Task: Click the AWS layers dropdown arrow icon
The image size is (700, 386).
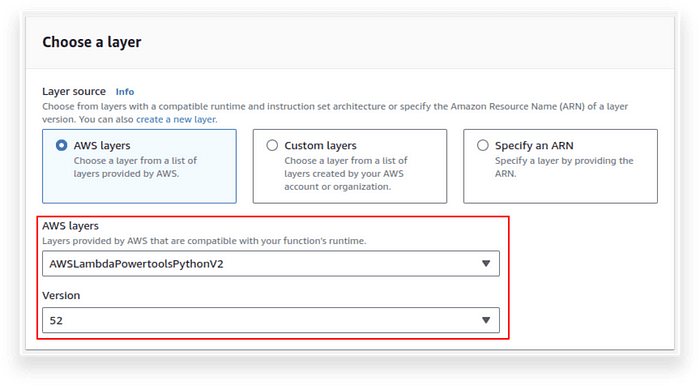Action: 486,264
